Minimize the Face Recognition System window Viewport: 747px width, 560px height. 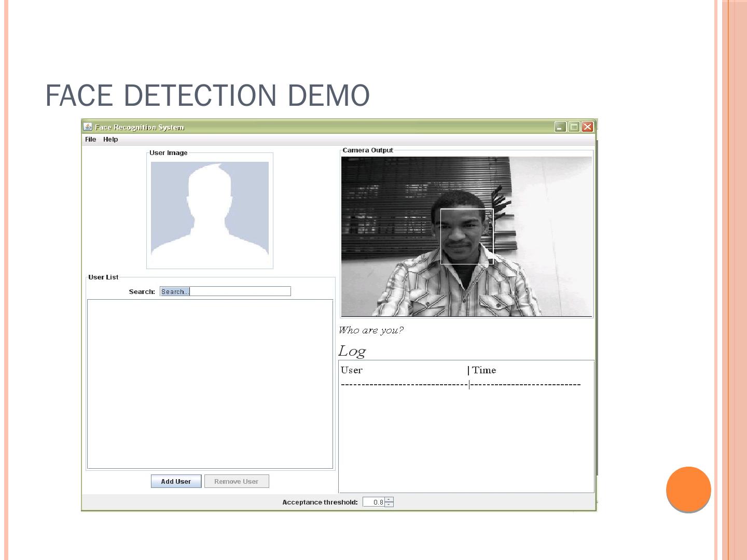tap(560, 127)
